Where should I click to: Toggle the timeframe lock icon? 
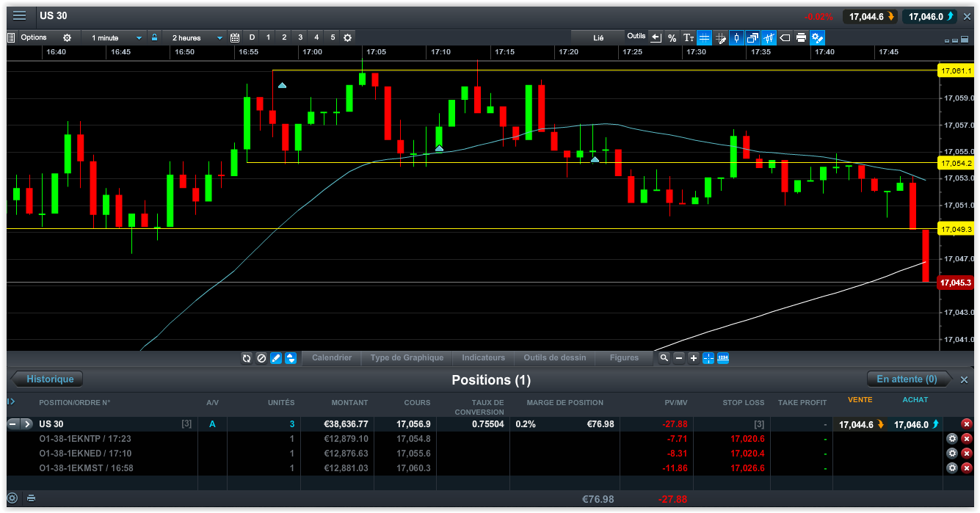point(154,37)
